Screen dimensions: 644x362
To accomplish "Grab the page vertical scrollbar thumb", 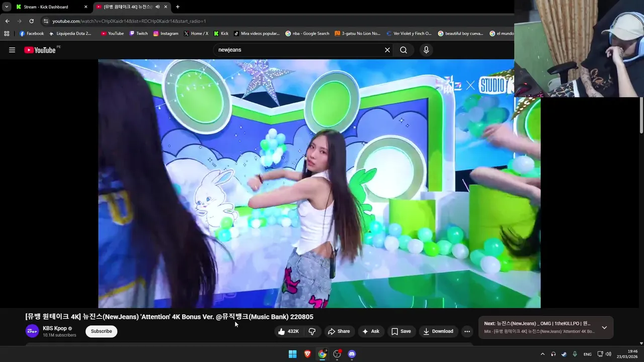I will (641, 115).
